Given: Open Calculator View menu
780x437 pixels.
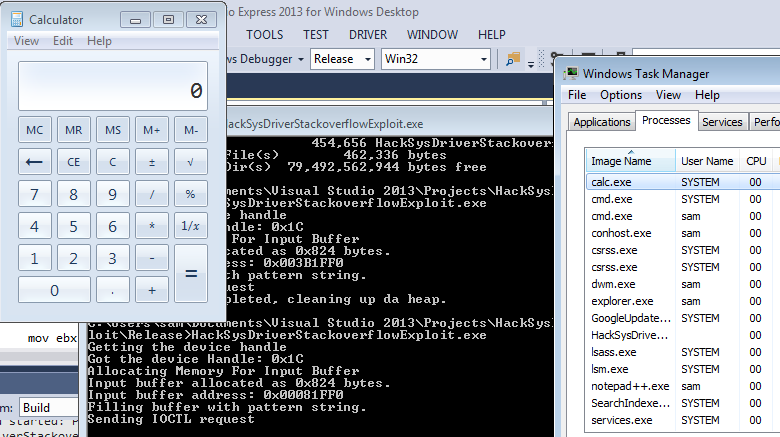Looking at the screenshot, I should (26, 41).
